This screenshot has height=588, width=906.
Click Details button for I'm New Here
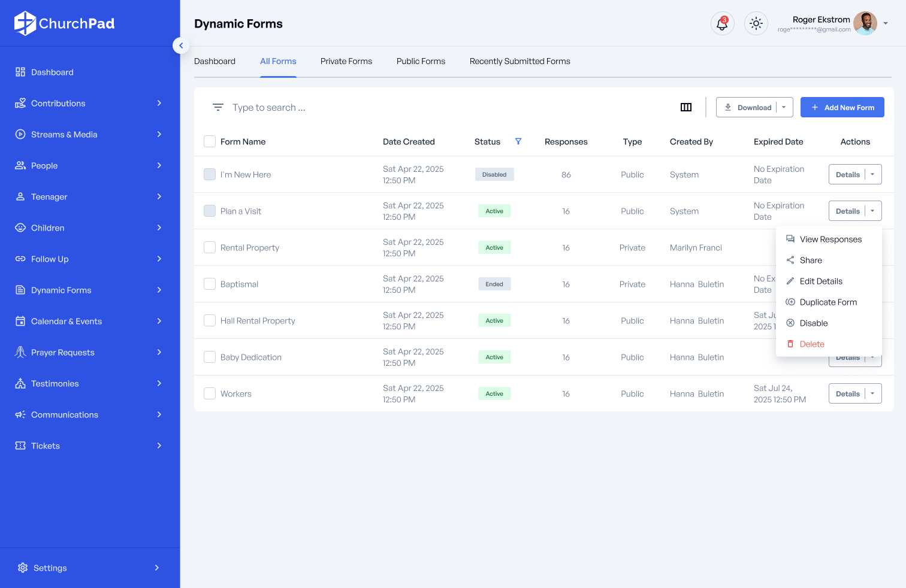pos(847,174)
